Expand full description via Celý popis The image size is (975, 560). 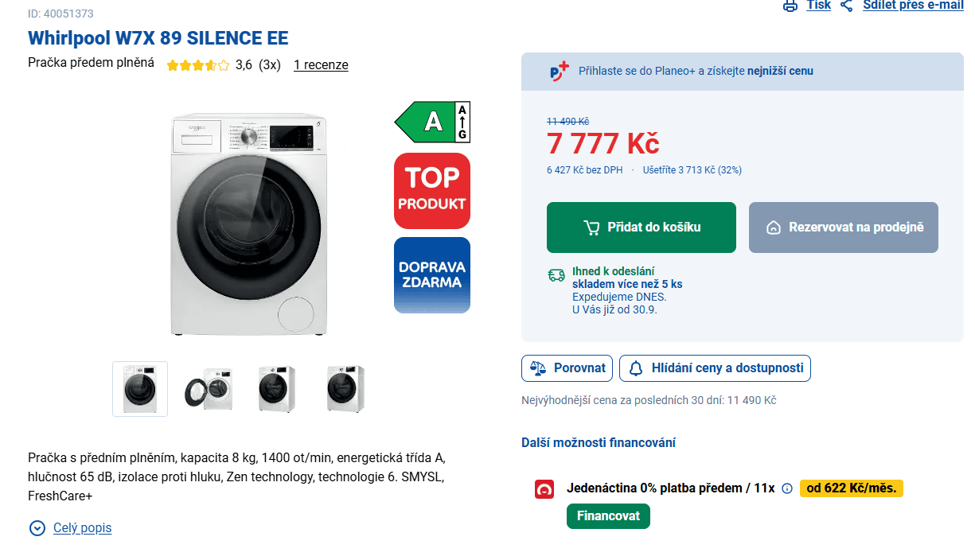(x=82, y=528)
